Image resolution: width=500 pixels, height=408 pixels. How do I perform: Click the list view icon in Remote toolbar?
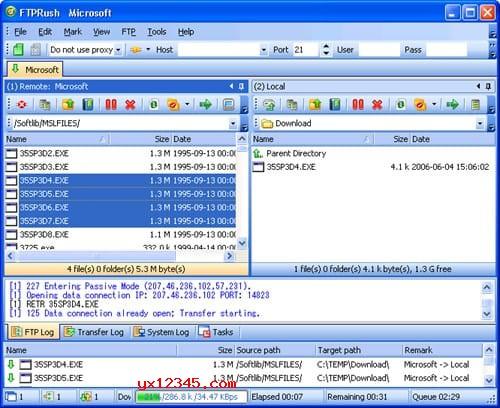click(x=229, y=105)
